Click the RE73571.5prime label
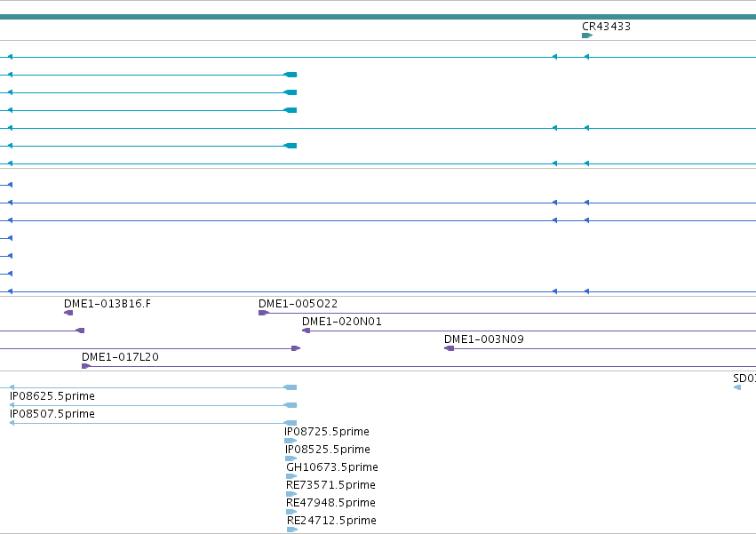The height and width of the screenshot is (534, 756). 330,485
